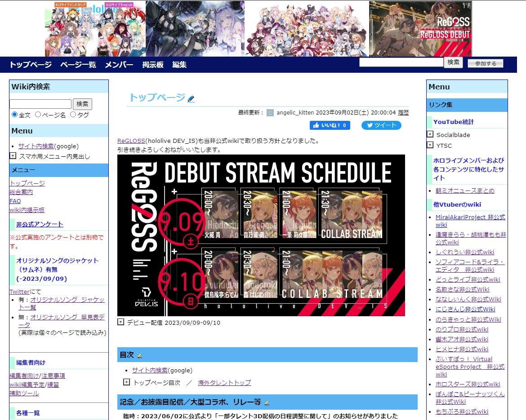Select the ページ名 radio option
The width and height of the screenshot is (526, 420).
point(38,115)
